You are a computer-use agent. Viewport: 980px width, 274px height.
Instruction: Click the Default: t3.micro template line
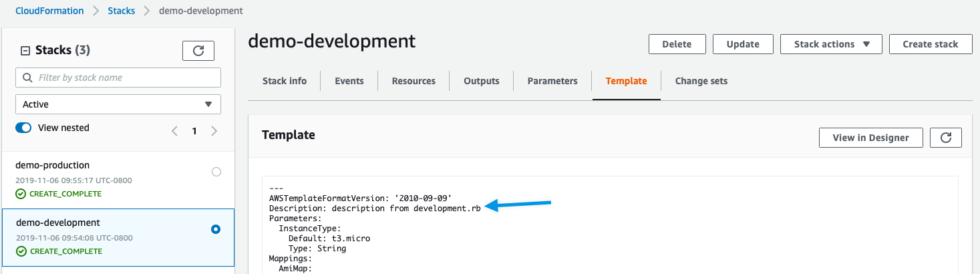[x=329, y=238]
